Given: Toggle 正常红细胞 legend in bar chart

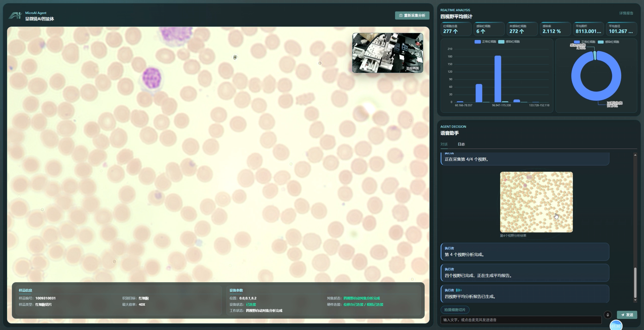Looking at the screenshot, I should coord(485,42).
